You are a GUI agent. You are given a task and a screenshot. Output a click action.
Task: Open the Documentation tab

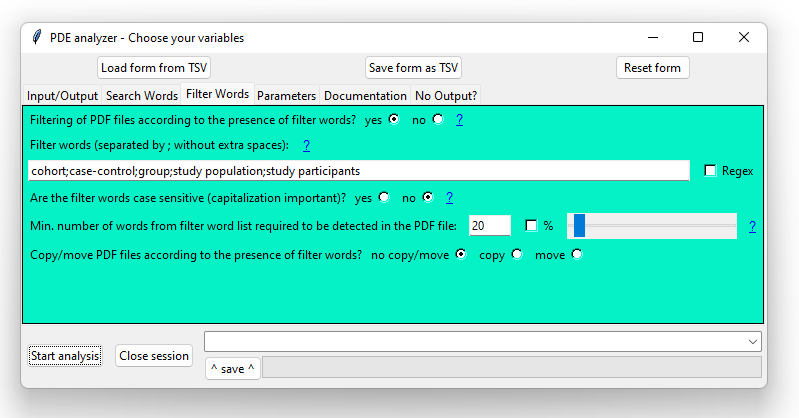[x=364, y=96]
